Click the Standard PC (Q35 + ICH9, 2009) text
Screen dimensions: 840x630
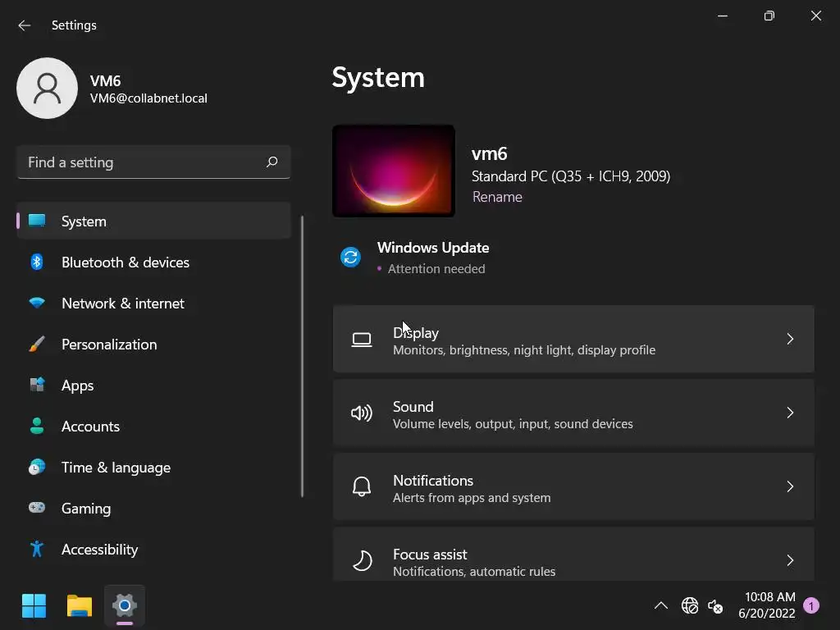coord(571,176)
